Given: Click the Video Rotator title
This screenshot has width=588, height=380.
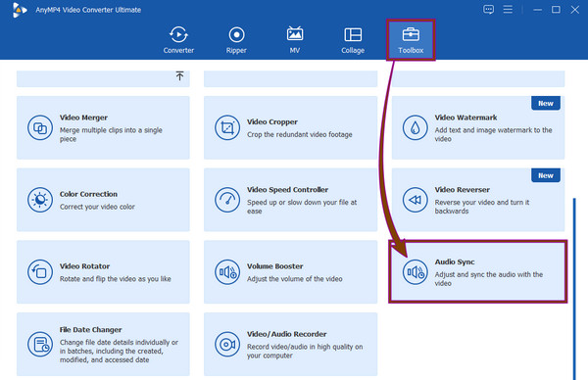Looking at the screenshot, I should (84, 266).
